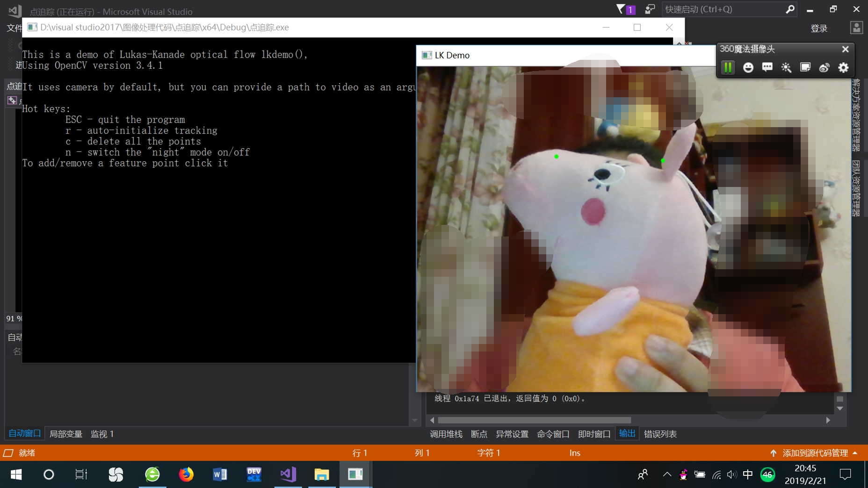Pause the live camera feed
Screen dimensions: 868x488
(728, 68)
